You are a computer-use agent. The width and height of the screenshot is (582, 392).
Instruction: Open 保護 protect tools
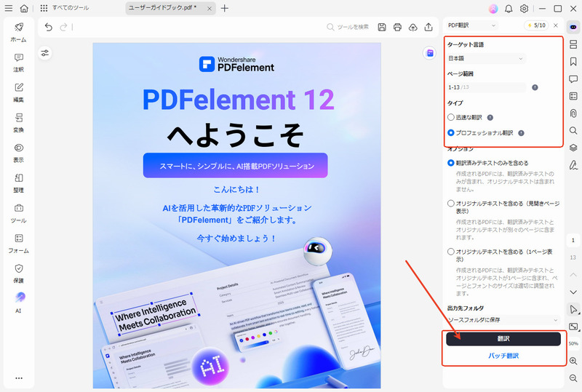[19, 273]
